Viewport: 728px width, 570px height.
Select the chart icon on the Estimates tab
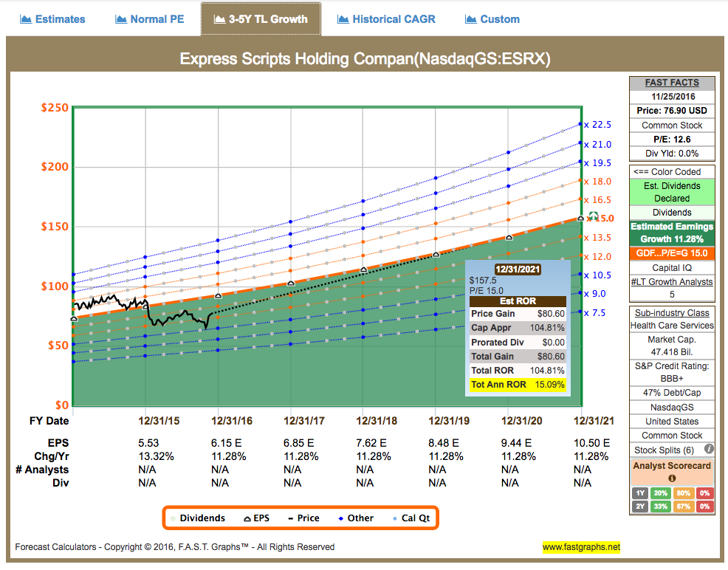click(28, 20)
